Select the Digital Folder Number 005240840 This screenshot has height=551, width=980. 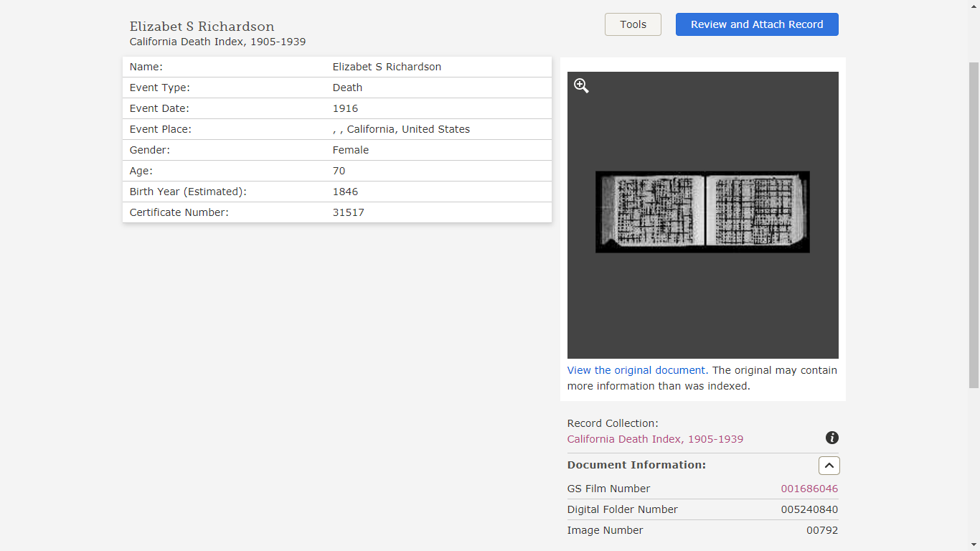coord(809,509)
